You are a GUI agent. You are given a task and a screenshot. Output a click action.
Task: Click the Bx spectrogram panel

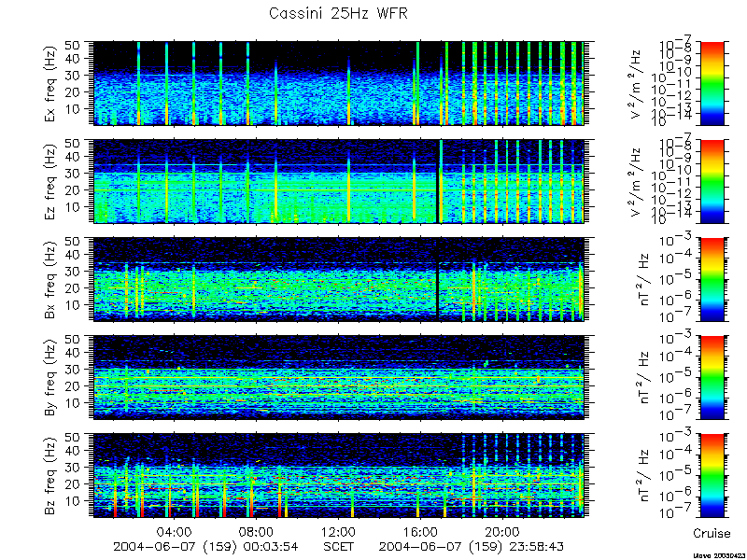pyautogui.click(x=338, y=279)
